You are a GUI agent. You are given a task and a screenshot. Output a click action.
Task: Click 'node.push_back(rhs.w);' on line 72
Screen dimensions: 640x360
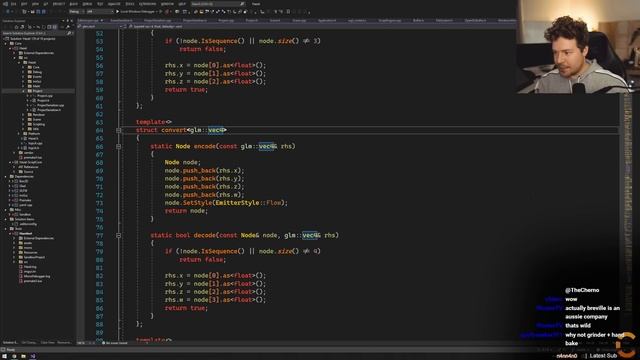click(x=204, y=195)
